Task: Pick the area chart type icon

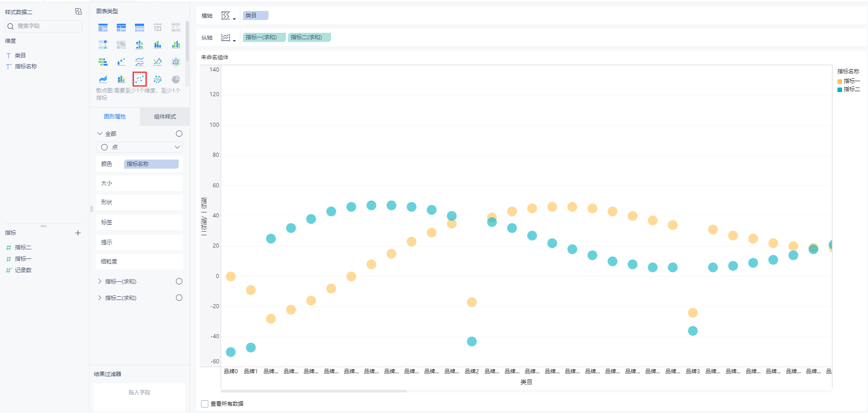Action: pos(103,79)
